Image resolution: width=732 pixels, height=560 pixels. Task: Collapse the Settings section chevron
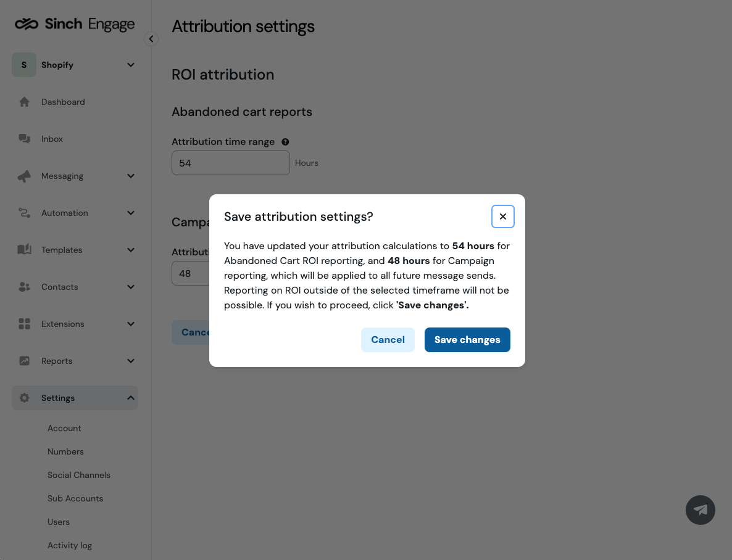pyautogui.click(x=131, y=398)
